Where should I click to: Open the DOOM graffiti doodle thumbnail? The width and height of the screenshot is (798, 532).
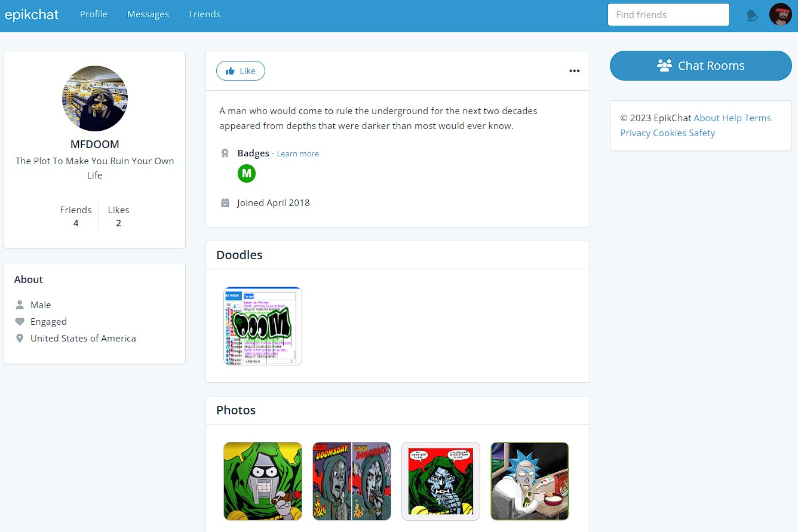[x=263, y=326]
